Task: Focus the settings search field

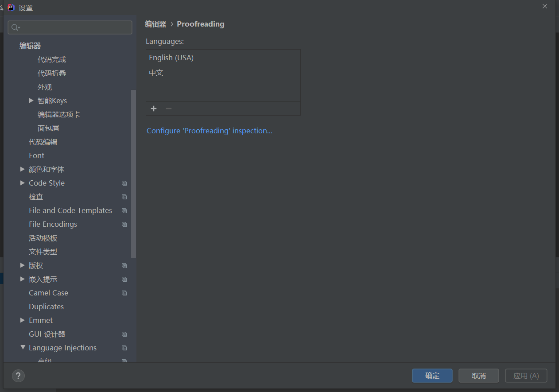Action: click(70, 27)
